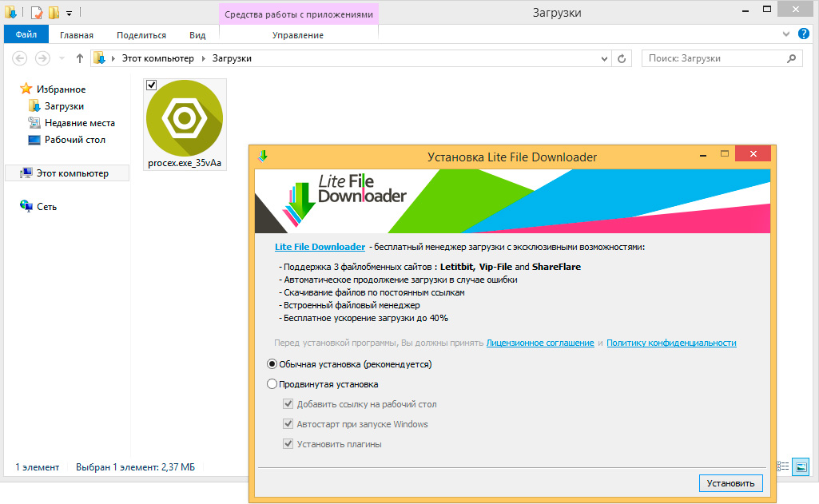
Task: Toggle Добавить ссылку на рабочий стол checkbox
Action: [x=288, y=403]
